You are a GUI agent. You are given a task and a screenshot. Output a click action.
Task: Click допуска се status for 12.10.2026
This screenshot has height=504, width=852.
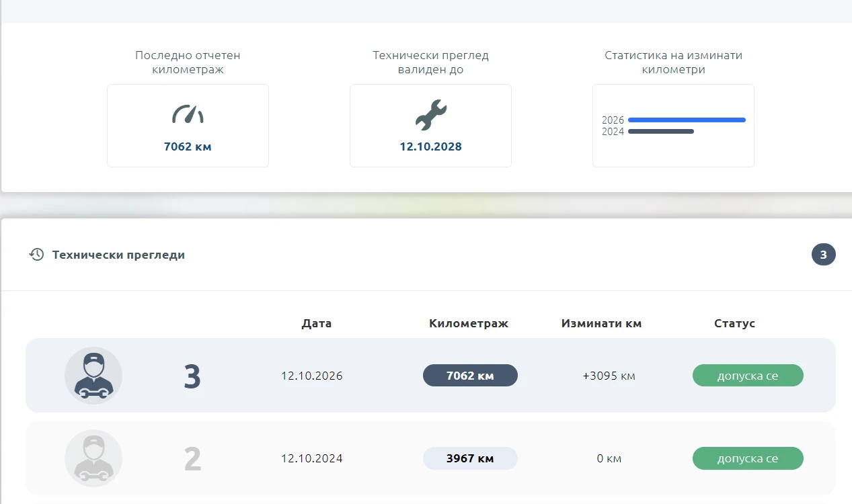(748, 376)
